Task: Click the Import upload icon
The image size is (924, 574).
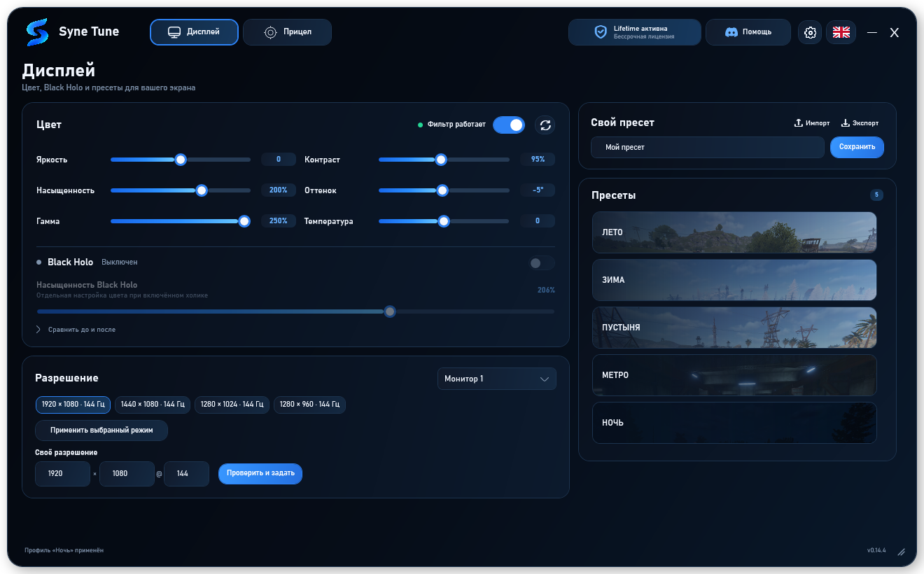Action: (x=798, y=123)
